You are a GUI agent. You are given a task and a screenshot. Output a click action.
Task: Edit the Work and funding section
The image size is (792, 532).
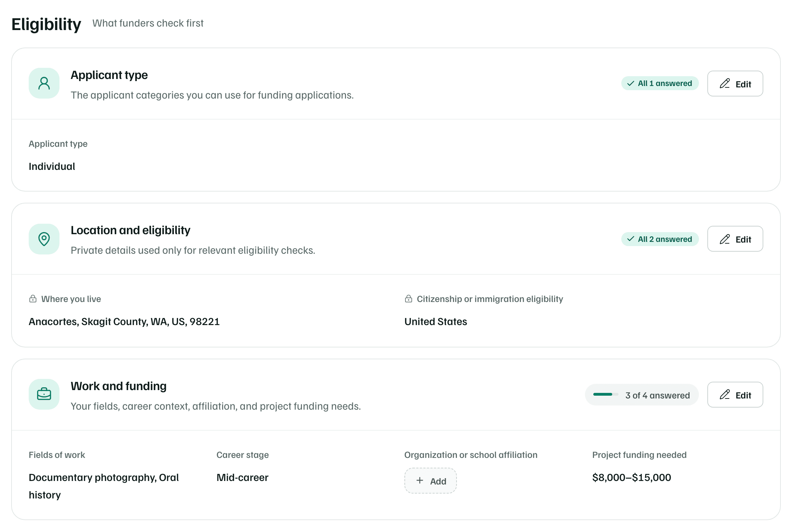click(x=735, y=395)
